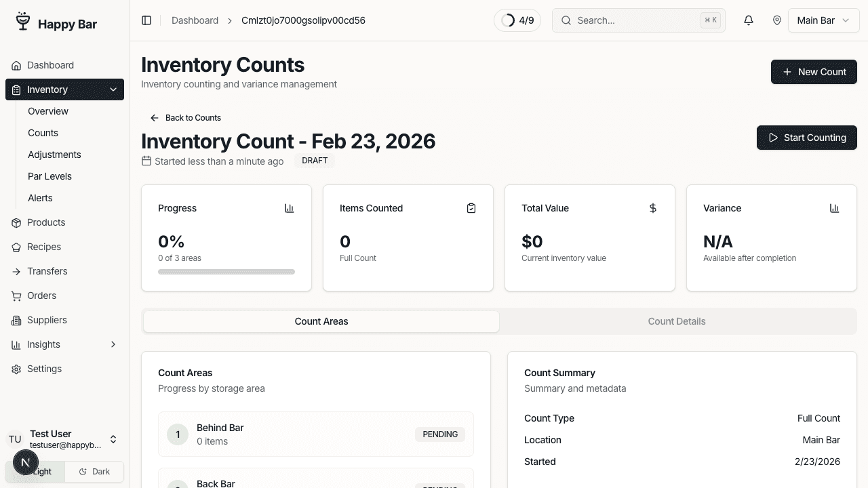Screen dimensions: 868x488
Task: Switch to the Count Details tab
Action: (x=677, y=321)
